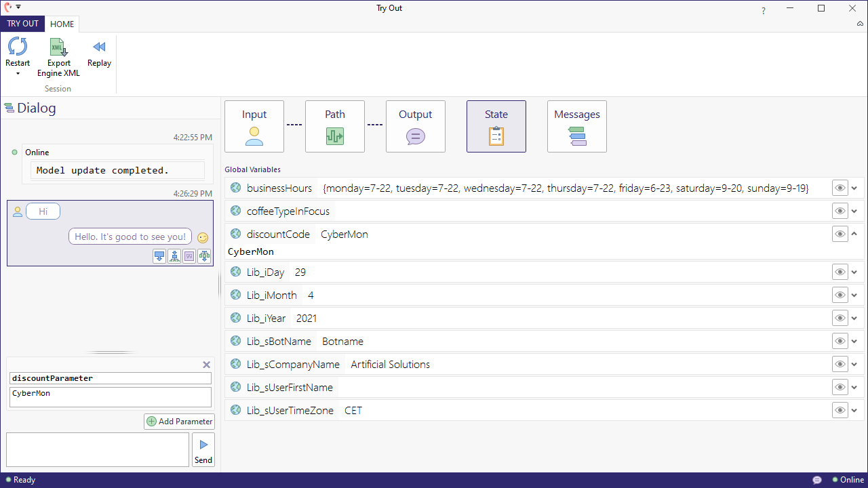The image size is (868, 488).
Task: Click the Online status indicator in the status bar
Action: [848, 479]
